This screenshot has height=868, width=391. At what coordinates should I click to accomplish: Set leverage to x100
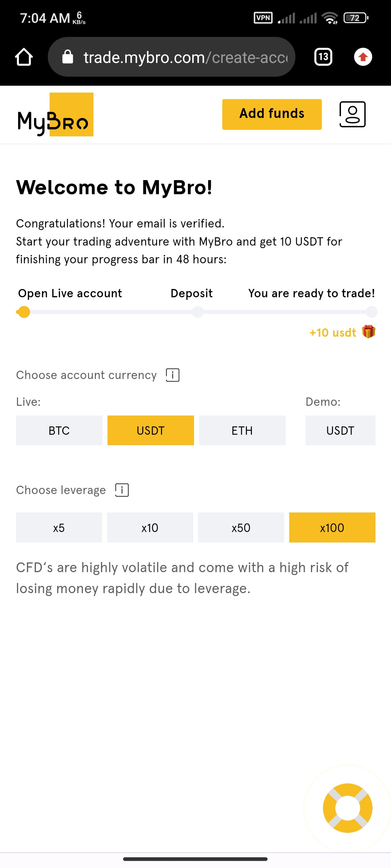[332, 528]
